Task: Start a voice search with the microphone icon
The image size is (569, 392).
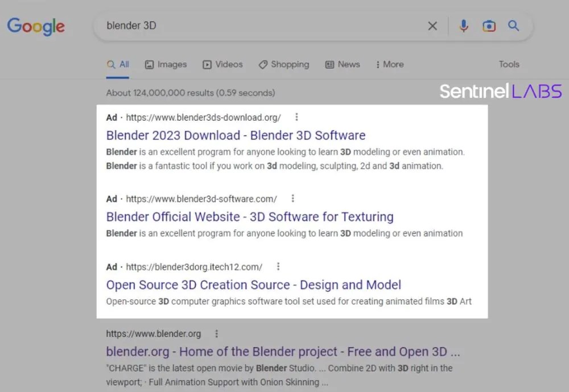Action: tap(463, 26)
